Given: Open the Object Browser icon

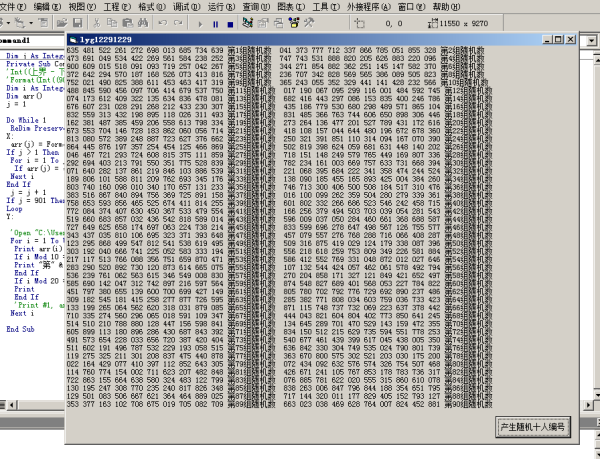Looking at the screenshot, I should pyautogui.click(x=294, y=23).
